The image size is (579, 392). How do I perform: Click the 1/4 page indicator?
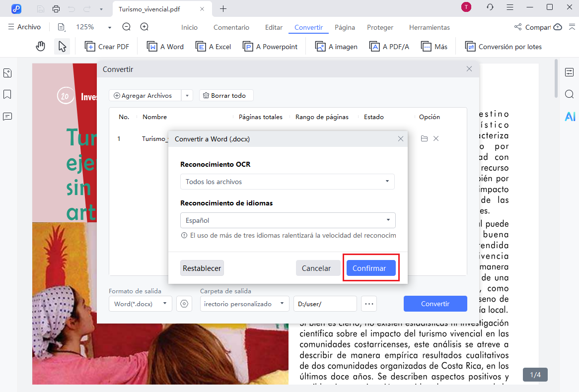coord(535,375)
